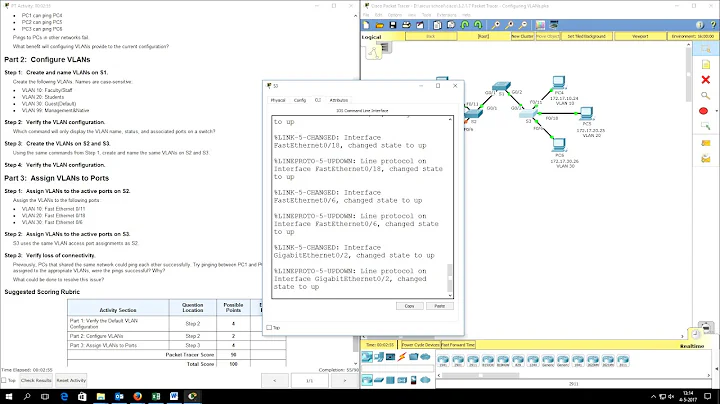Click the Environment time button

click(x=692, y=36)
